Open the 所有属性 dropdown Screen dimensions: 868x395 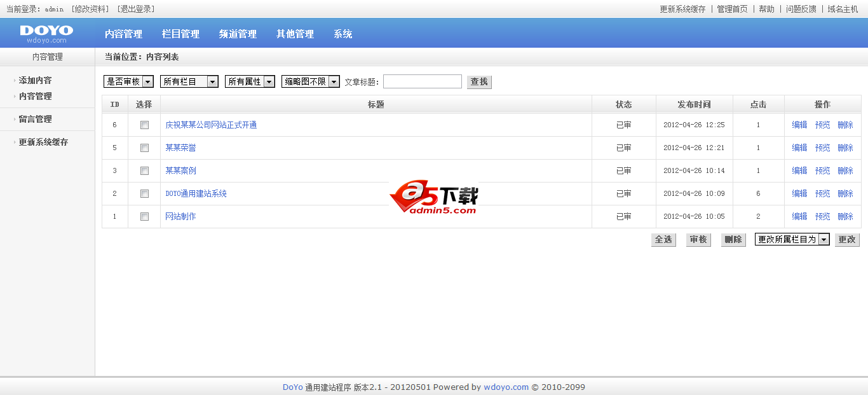[x=250, y=81]
